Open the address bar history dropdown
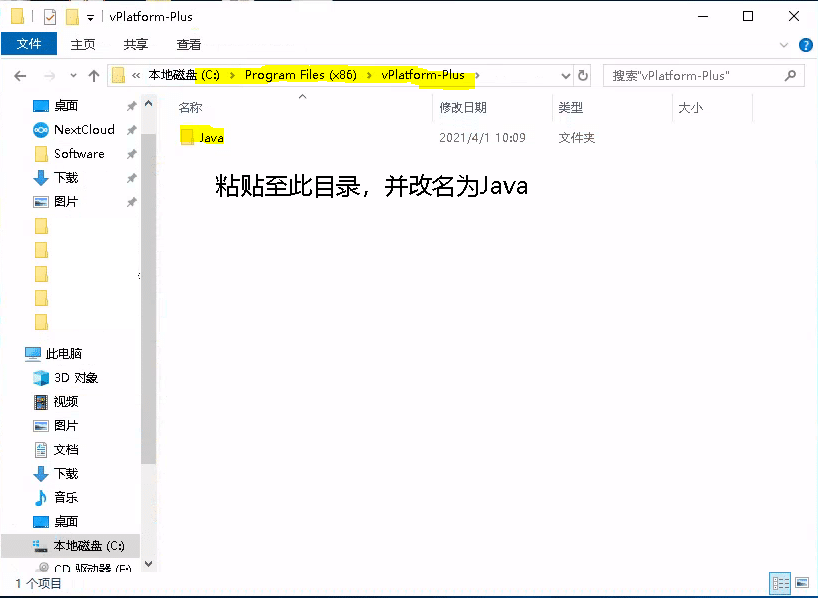Screen dimensions: 818x598 pyautogui.click(x=566, y=76)
